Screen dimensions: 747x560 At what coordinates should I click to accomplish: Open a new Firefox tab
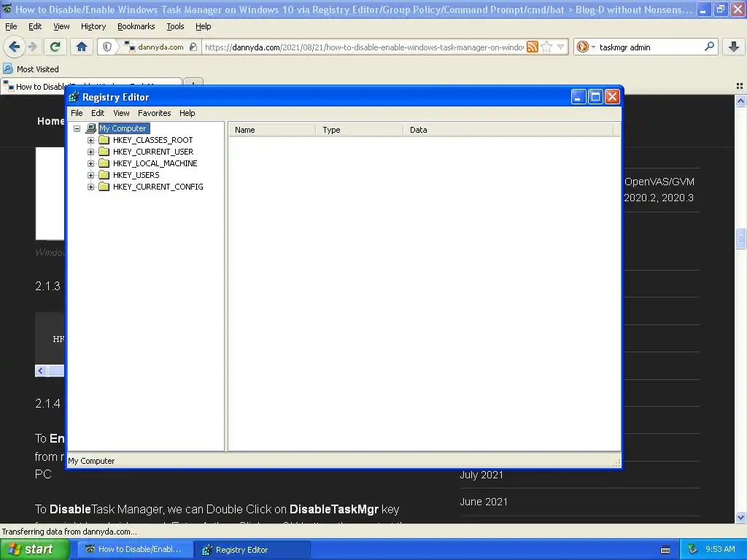[193, 83]
